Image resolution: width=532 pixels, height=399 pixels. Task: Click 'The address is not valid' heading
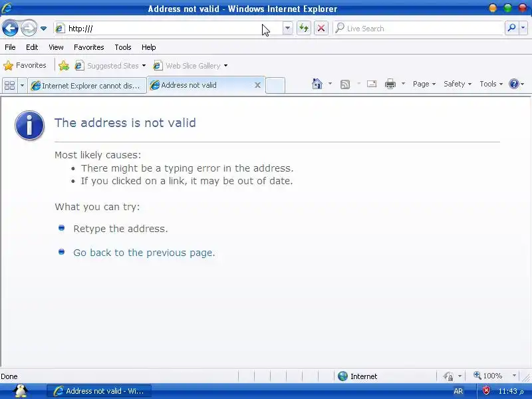tap(125, 122)
